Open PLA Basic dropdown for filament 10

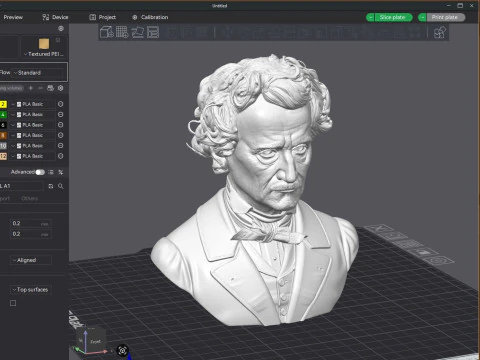pos(33,146)
